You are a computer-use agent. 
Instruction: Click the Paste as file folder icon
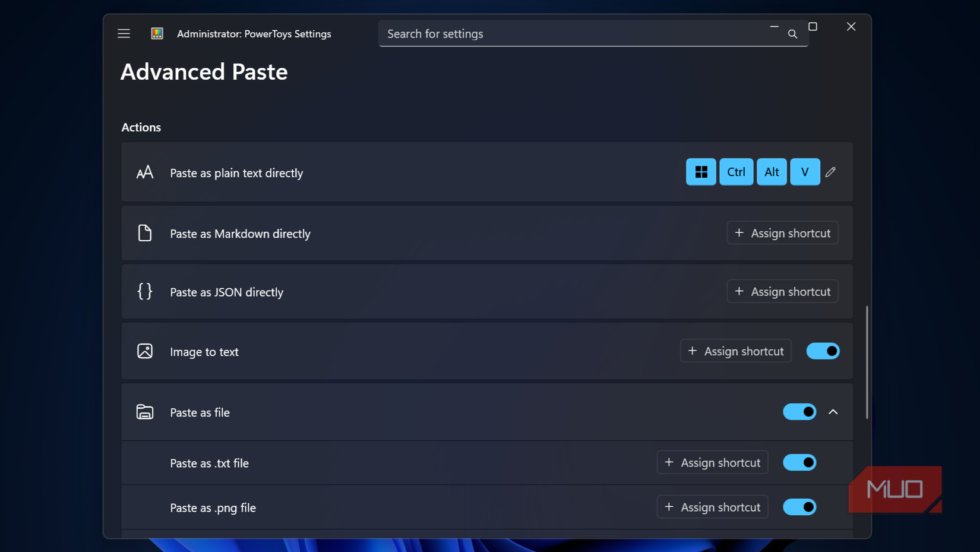(x=145, y=412)
